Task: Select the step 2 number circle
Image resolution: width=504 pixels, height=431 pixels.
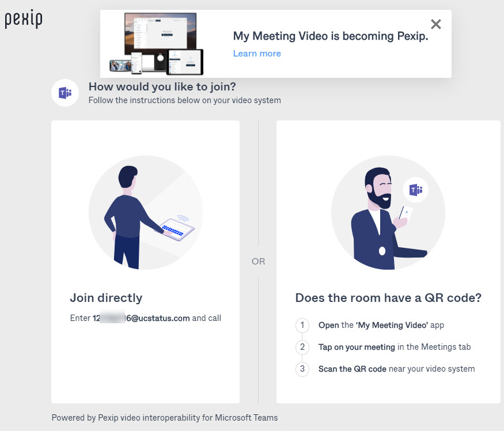Action: tap(302, 347)
